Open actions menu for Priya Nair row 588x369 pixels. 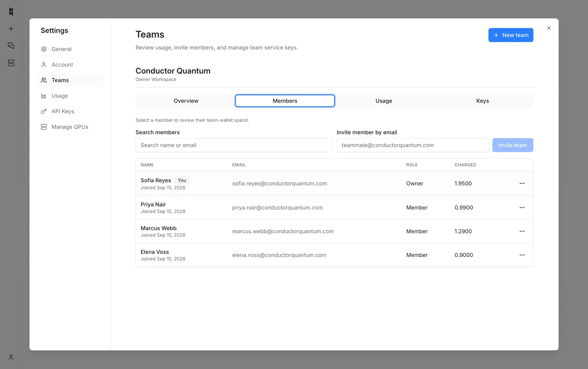coord(522,208)
